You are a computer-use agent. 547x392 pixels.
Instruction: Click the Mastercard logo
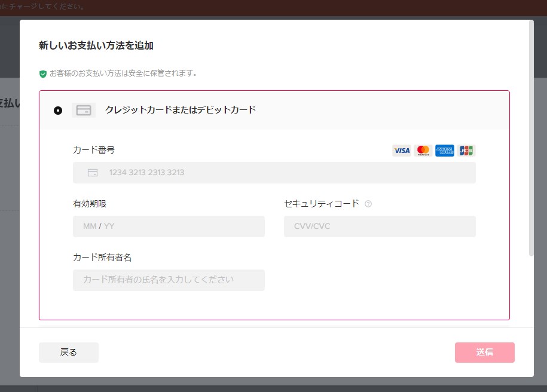point(423,151)
